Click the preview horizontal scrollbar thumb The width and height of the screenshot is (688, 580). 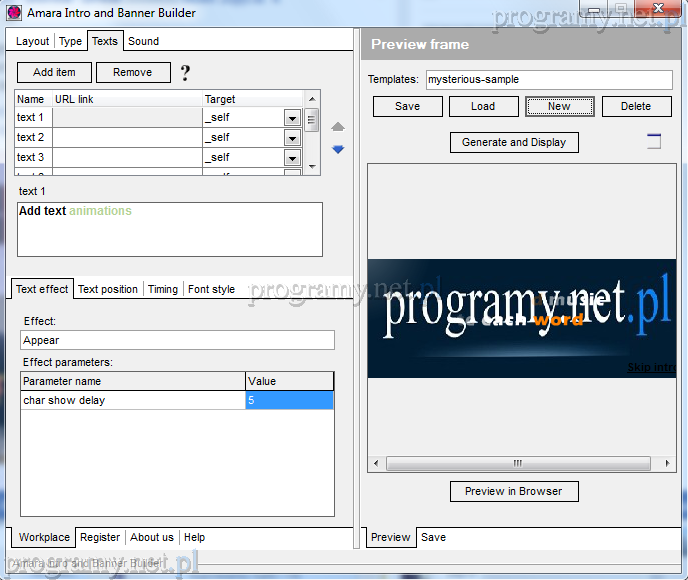click(x=517, y=463)
